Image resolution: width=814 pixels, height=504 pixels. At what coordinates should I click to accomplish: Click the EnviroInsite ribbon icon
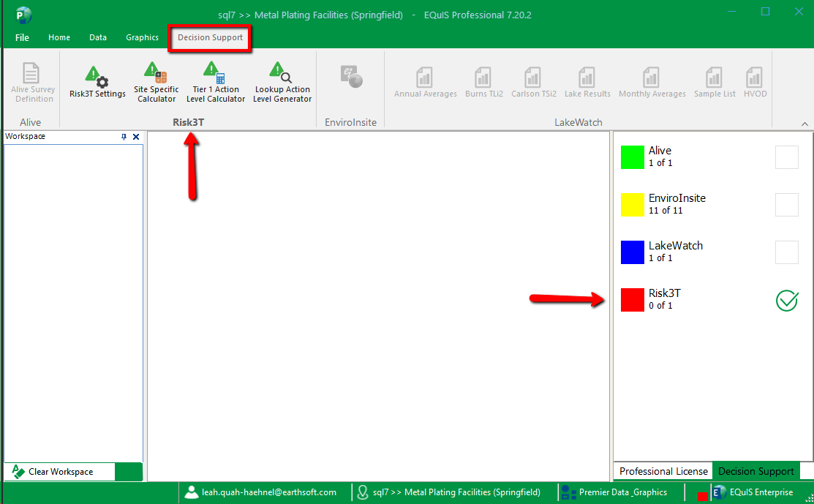tap(351, 77)
